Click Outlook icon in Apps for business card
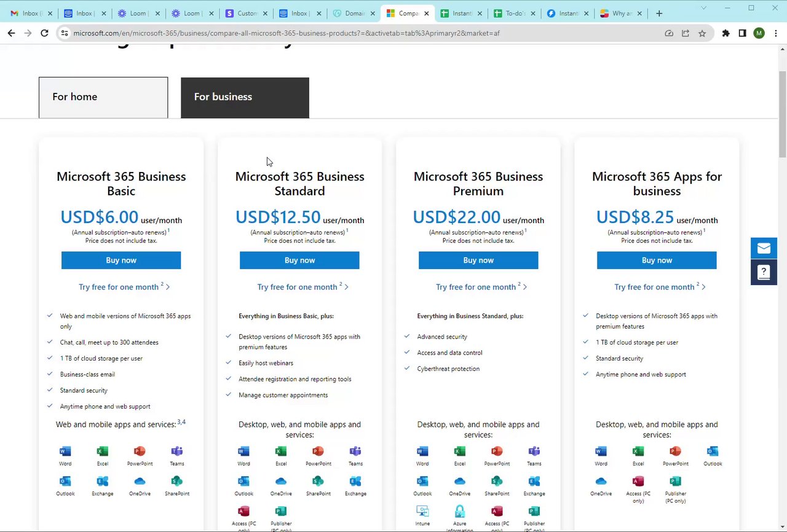The width and height of the screenshot is (787, 532). point(713,452)
